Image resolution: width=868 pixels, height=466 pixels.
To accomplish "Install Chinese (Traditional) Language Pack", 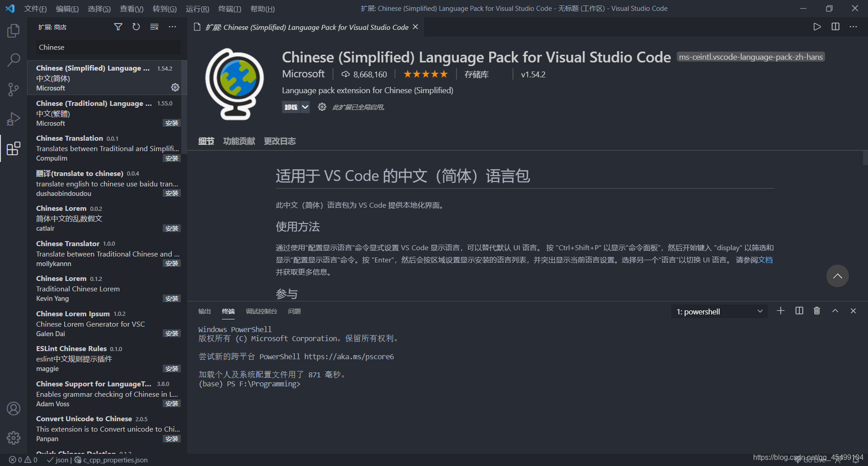I will [x=172, y=123].
